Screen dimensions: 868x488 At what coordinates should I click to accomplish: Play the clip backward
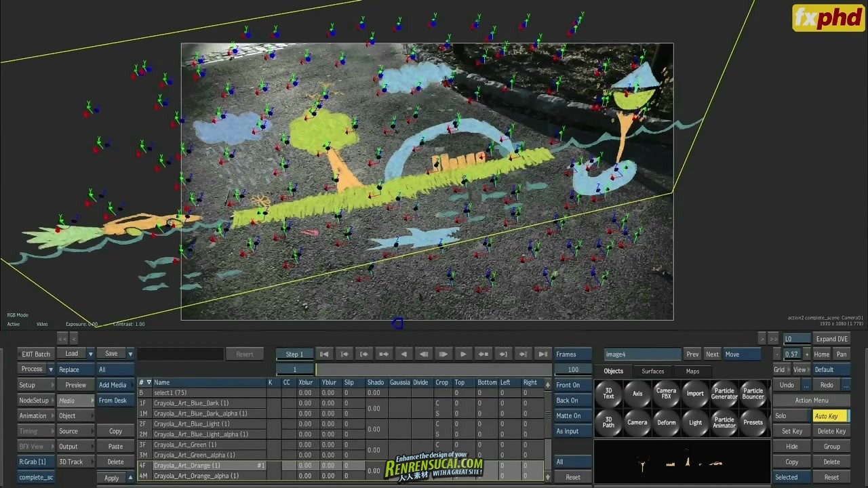click(x=403, y=354)
